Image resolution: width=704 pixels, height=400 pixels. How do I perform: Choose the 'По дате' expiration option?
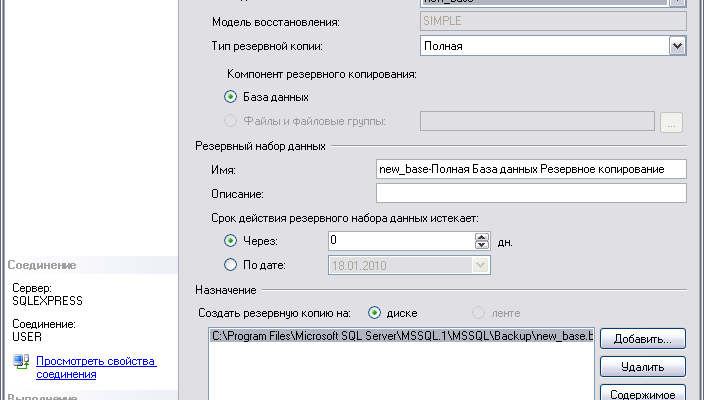(231, 264)
